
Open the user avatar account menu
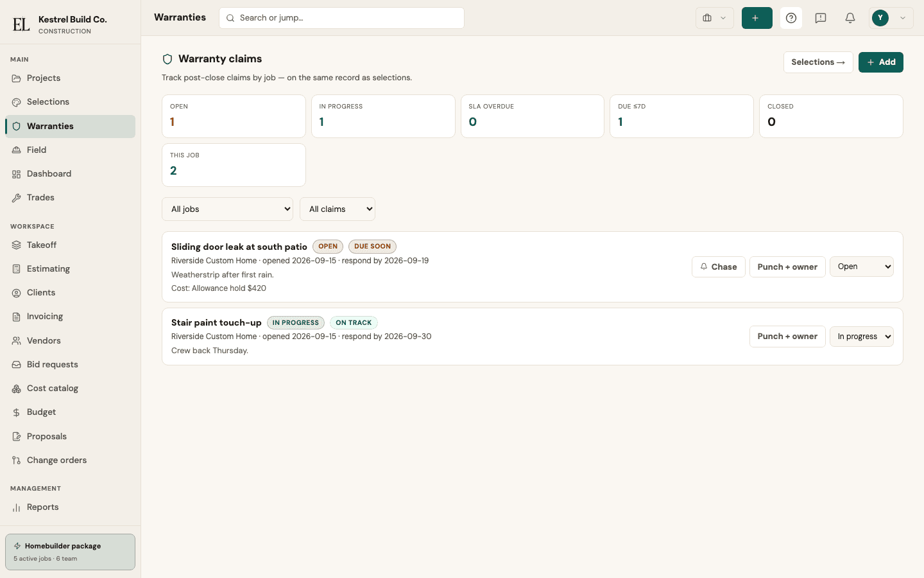coord(891,18)
